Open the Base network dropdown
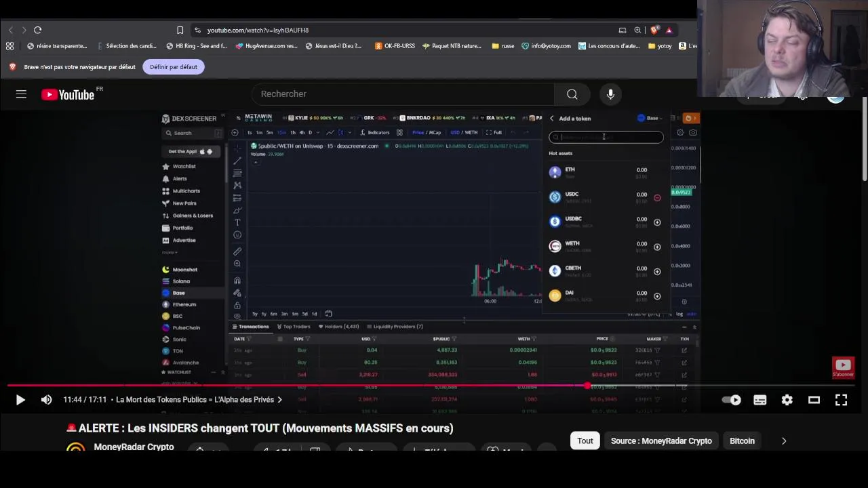Viewport: 868px width, 488px height. 650,119
